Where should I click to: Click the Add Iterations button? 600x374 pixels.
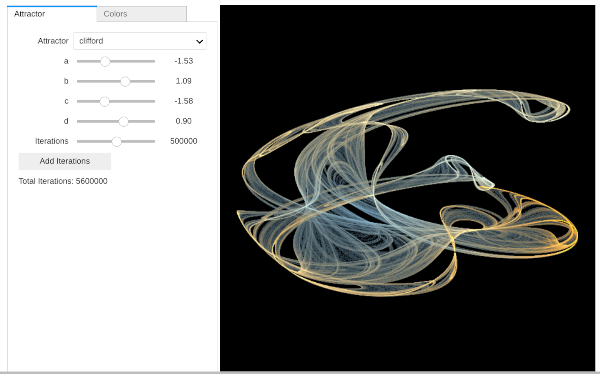point(65,161)
